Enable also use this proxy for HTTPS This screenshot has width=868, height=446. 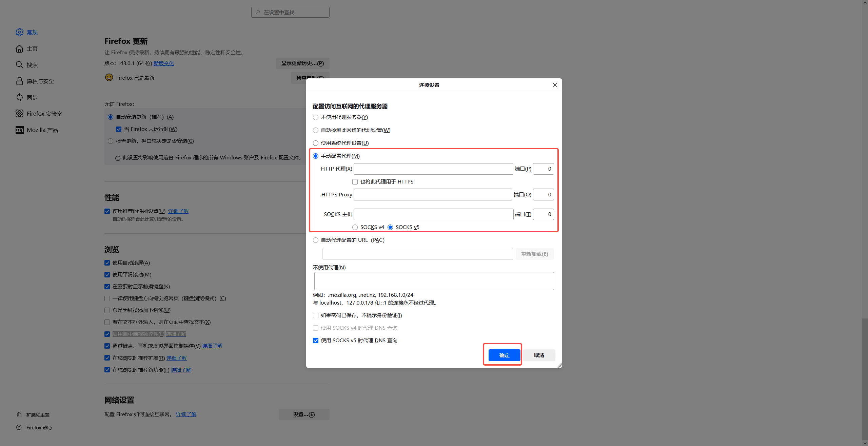(355, 182)
